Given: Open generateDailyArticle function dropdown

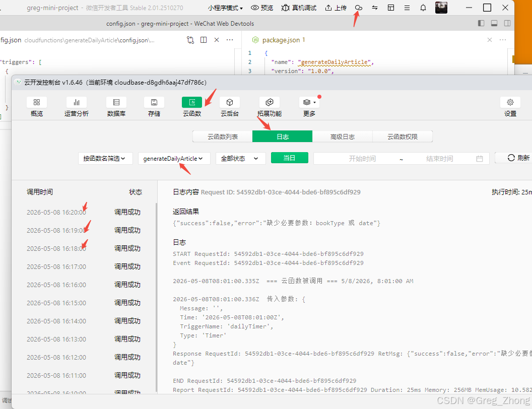Looking at the screenshot, I should pos(174,158).
